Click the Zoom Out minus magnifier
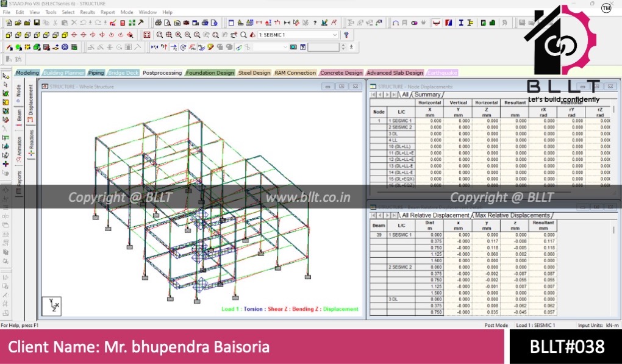This screenshot has width=622, height=364. (188, 35)
